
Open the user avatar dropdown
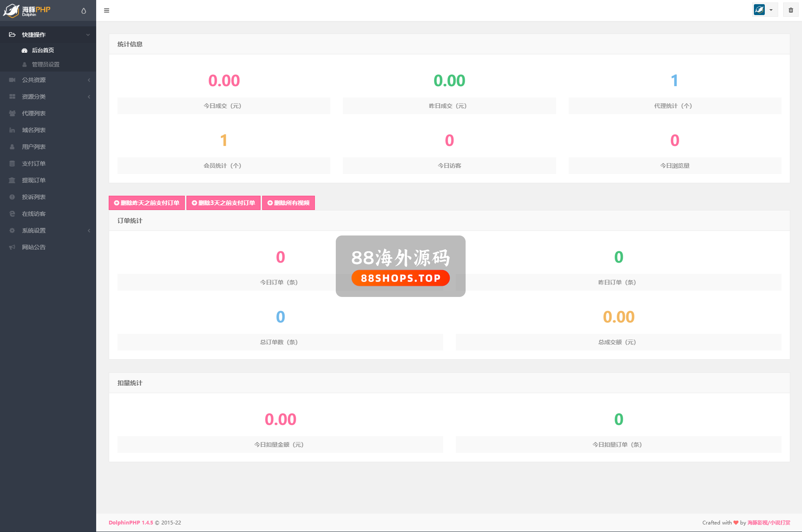click(764, 10)
